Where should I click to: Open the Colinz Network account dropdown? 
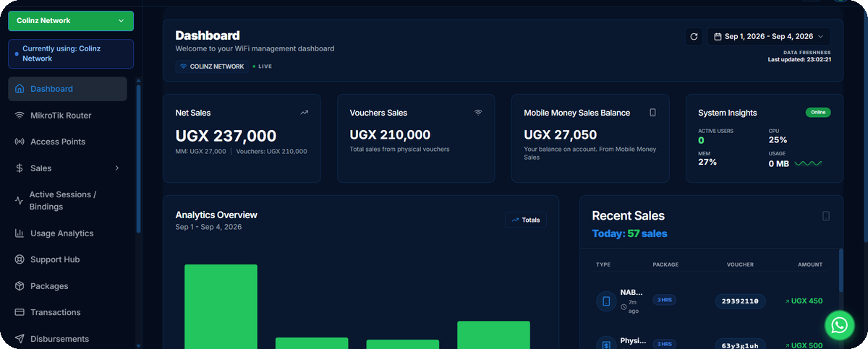pos(71,21)
